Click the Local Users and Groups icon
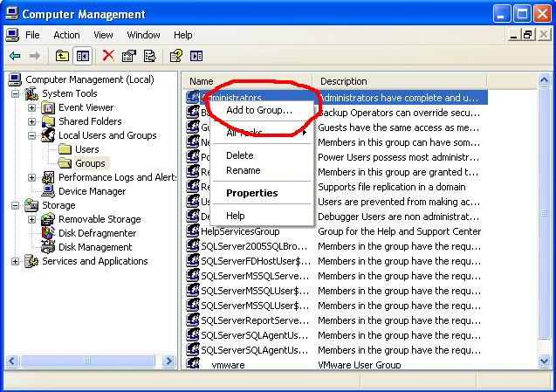Viewport: 556px width, 392px height. [48, 135]
